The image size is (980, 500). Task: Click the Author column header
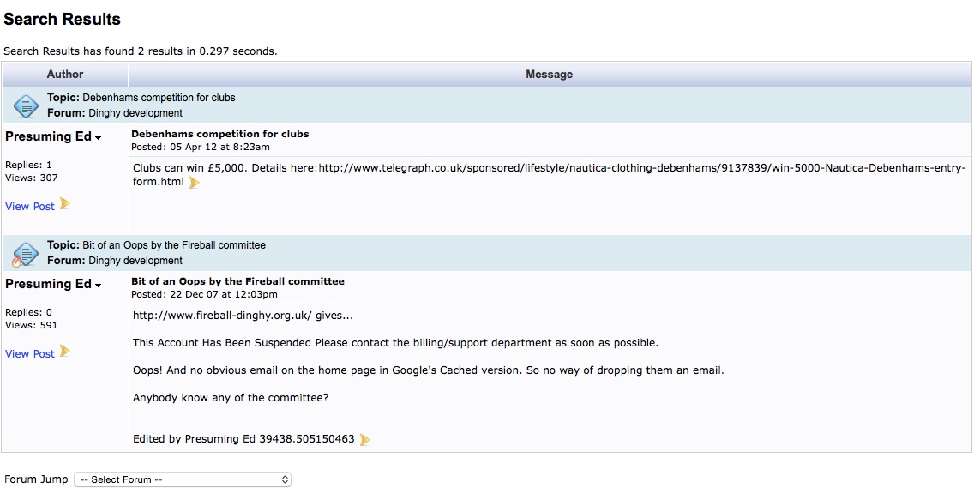(65, 75)
